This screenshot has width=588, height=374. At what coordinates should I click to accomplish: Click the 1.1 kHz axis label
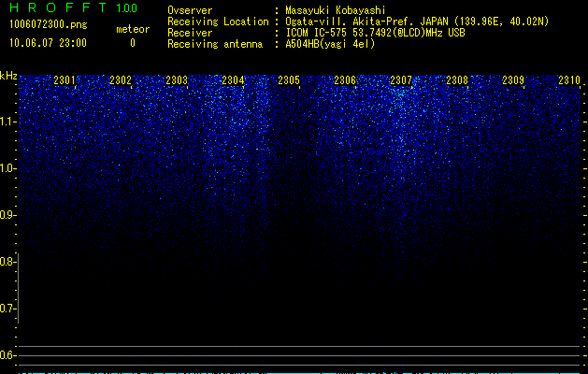[7, 122]
